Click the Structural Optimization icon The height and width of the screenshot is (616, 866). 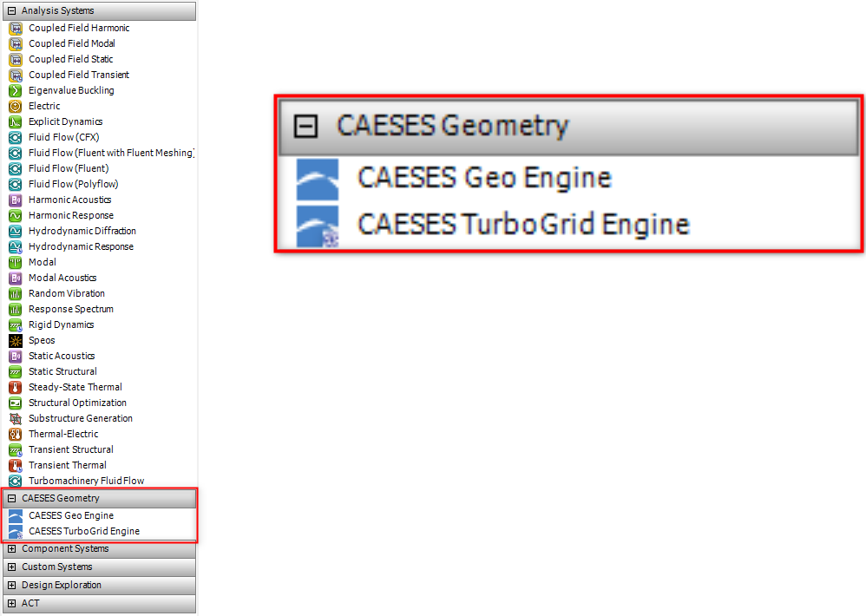tap(16, 403)
